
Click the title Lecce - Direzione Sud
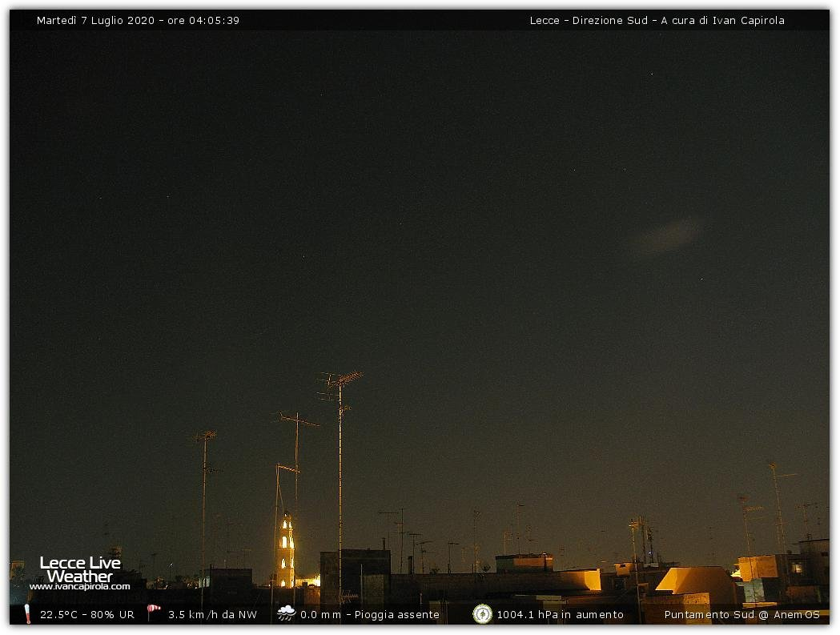(x=589, y=20)
